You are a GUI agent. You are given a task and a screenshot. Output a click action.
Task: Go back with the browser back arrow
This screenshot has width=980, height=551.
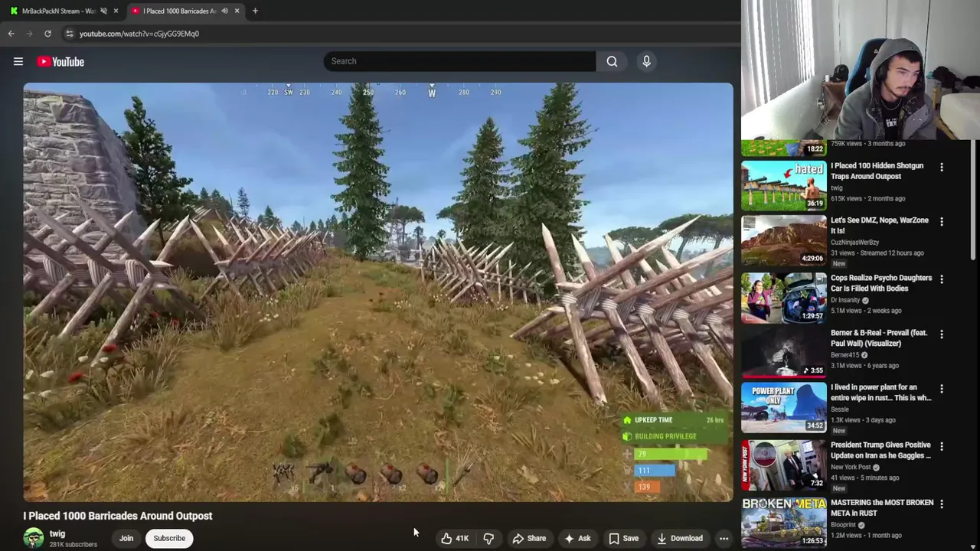pyautogui.click(x=11, y=34)
